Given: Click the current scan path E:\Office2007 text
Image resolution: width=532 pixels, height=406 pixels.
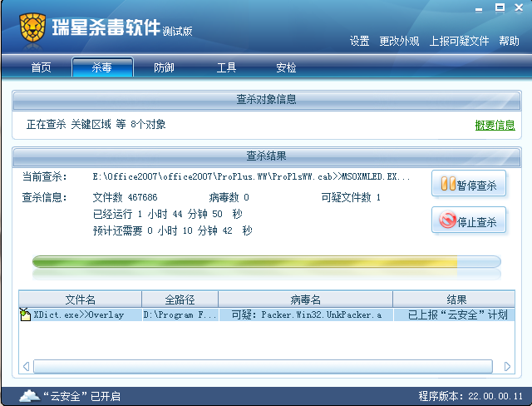Looking at the screenshot, I should [251, 176].
